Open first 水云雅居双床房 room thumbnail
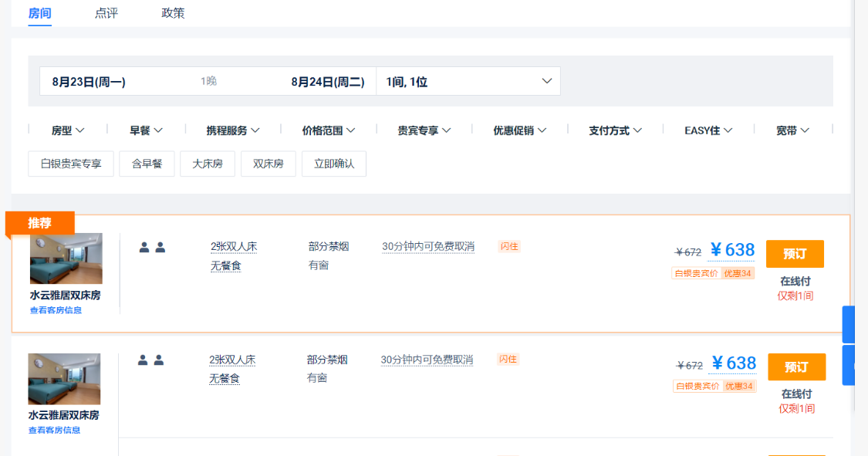The height and width of the screenshot is (456, 868). tap(66, 258)
